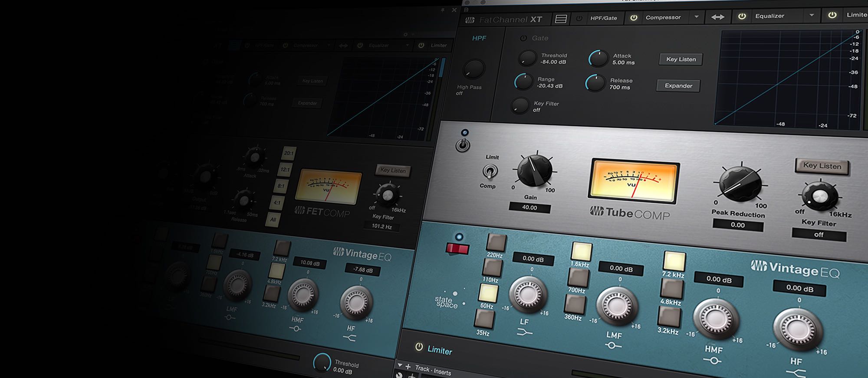The image size is (868, 378).
Task: Click the Equalizer power icon in header
Action: point(742,16)
